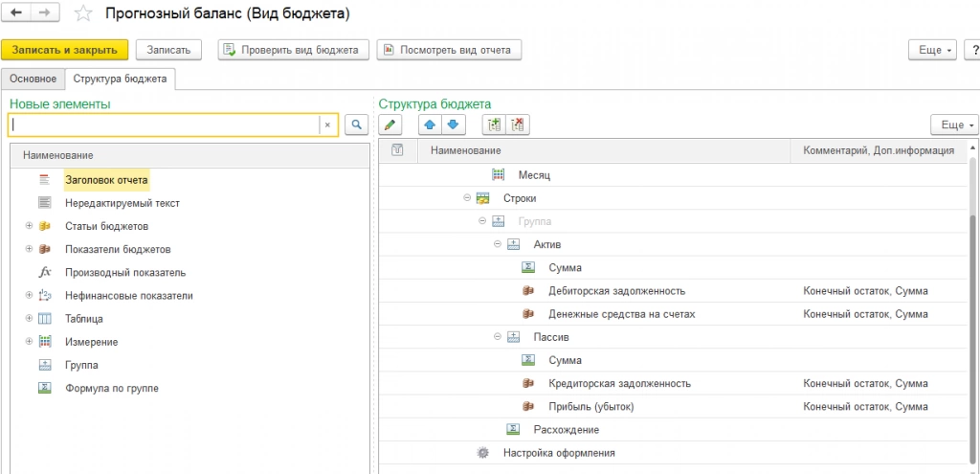Viewport: 980px width, 474px height.
Task: Move selected element down with blue arrow
Action: [452, 124]
